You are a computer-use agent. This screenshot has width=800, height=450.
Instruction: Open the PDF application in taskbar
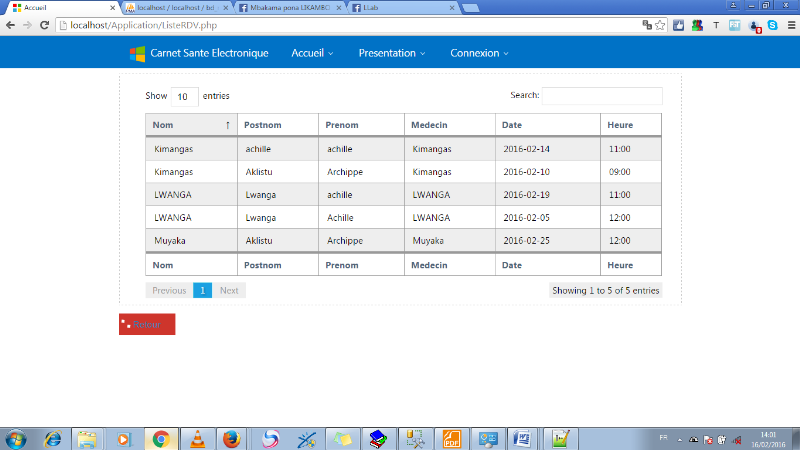452,439
